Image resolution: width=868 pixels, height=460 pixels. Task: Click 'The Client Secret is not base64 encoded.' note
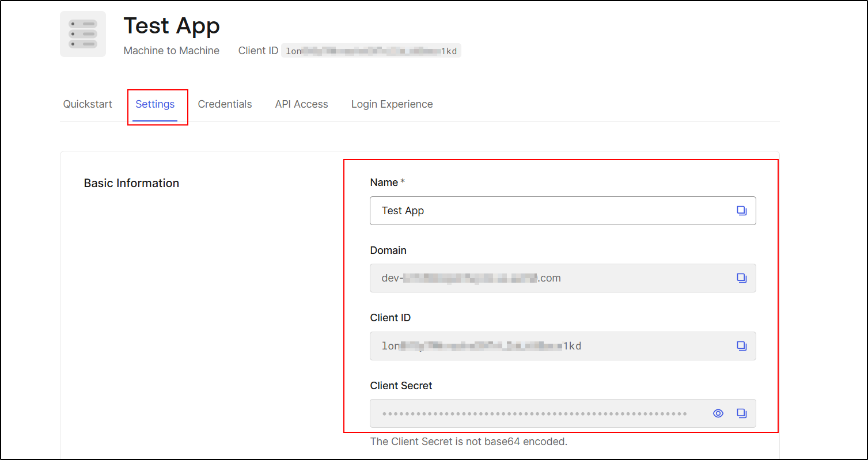[x=469, y=442]
